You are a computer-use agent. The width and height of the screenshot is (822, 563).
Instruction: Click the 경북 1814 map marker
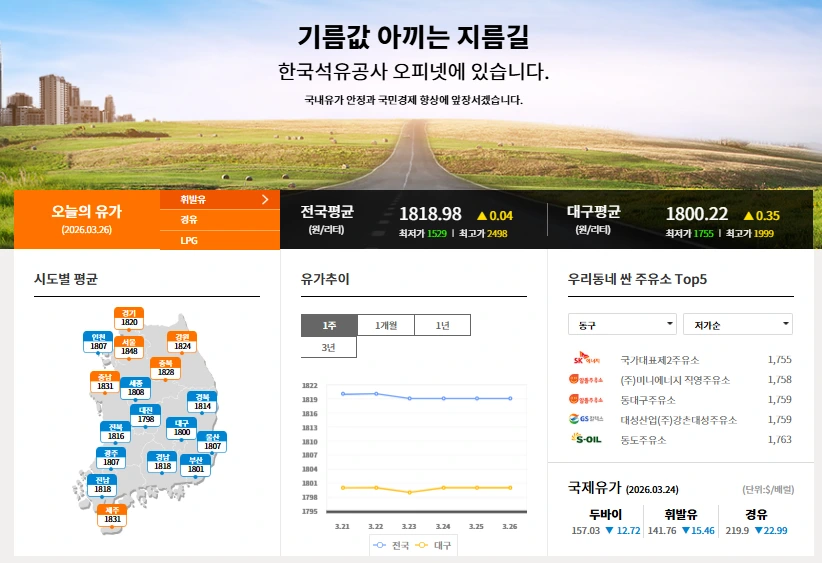pos(202,402)
